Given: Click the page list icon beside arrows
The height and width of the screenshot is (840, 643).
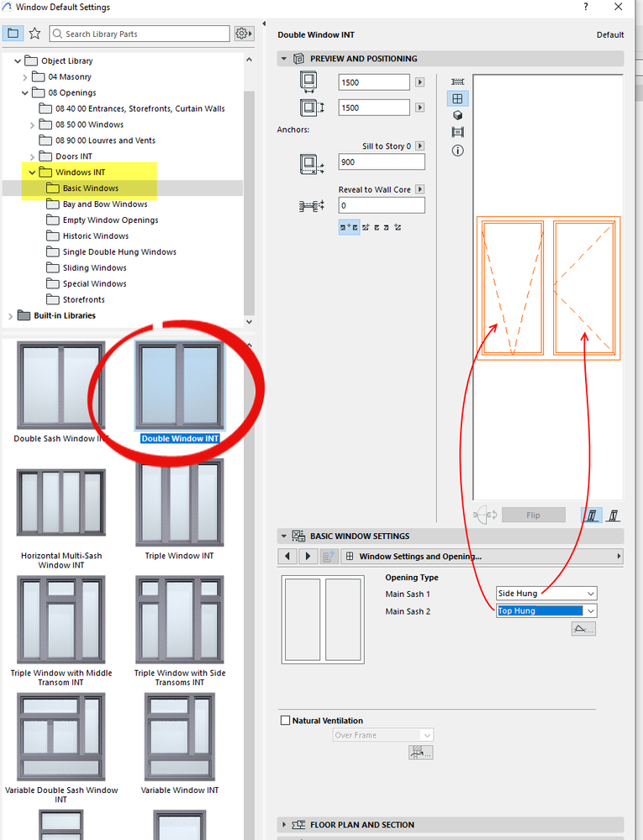Looking at the screenshot, I should coord(328,556).
